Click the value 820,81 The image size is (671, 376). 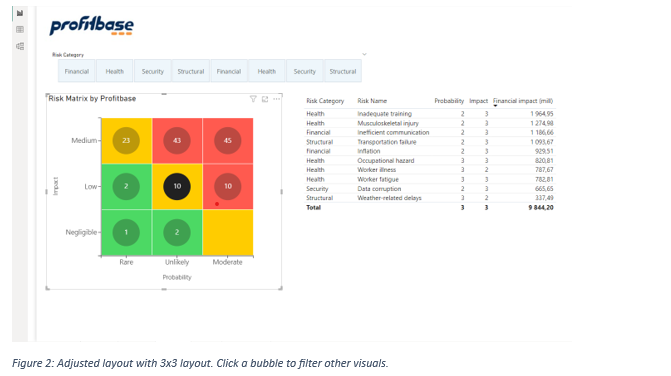544,161
